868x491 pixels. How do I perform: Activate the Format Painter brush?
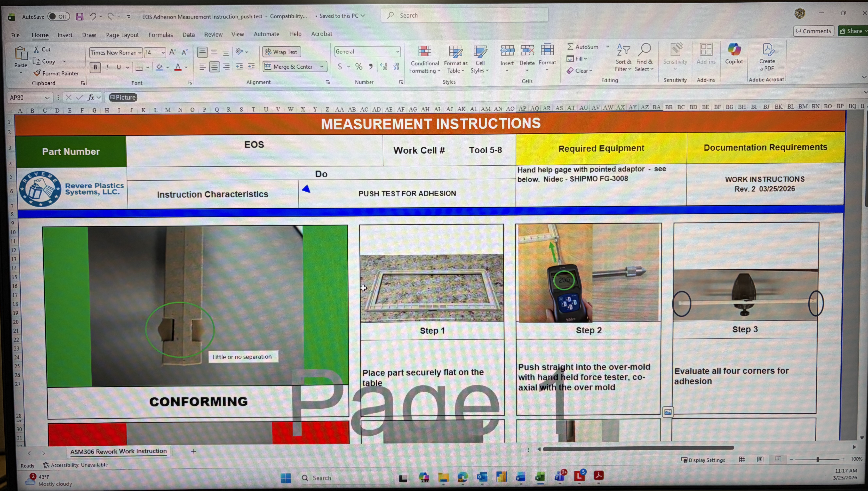tap(37, 73)
